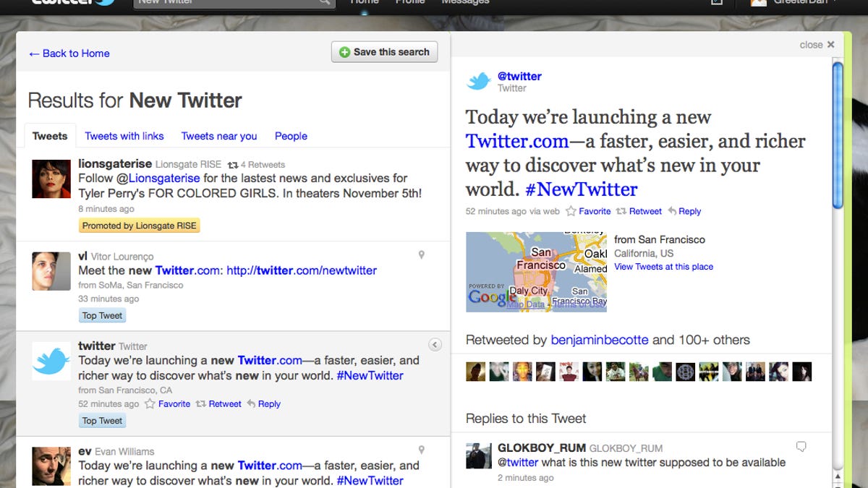Close the tweet detail pane

point(817,45)
